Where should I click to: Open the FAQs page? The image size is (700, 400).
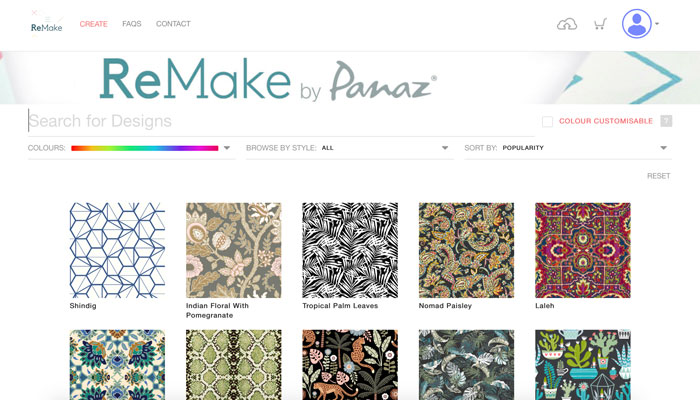[131, 24]
